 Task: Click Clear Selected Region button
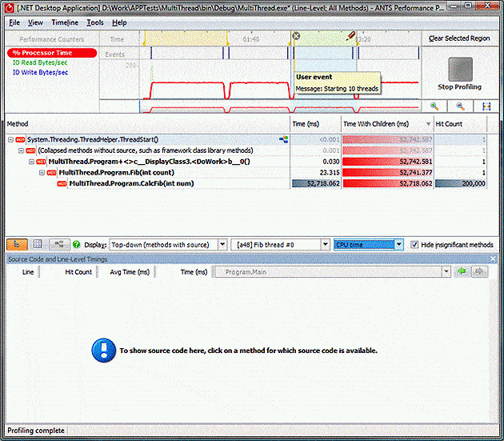tap(459, 38)
